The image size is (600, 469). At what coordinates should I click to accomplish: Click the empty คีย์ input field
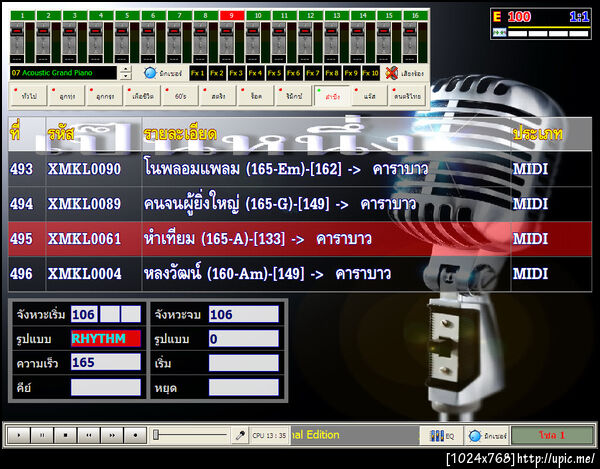click(106, 387)
